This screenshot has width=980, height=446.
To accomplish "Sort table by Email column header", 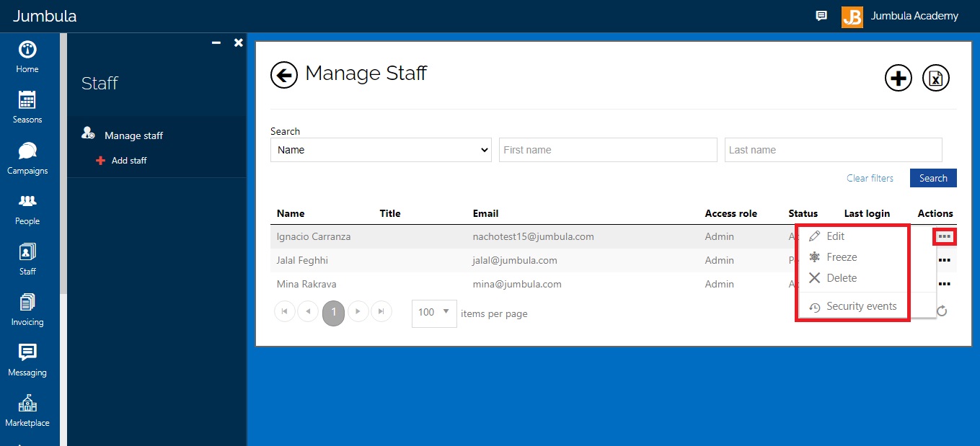I will click(485, 213).
